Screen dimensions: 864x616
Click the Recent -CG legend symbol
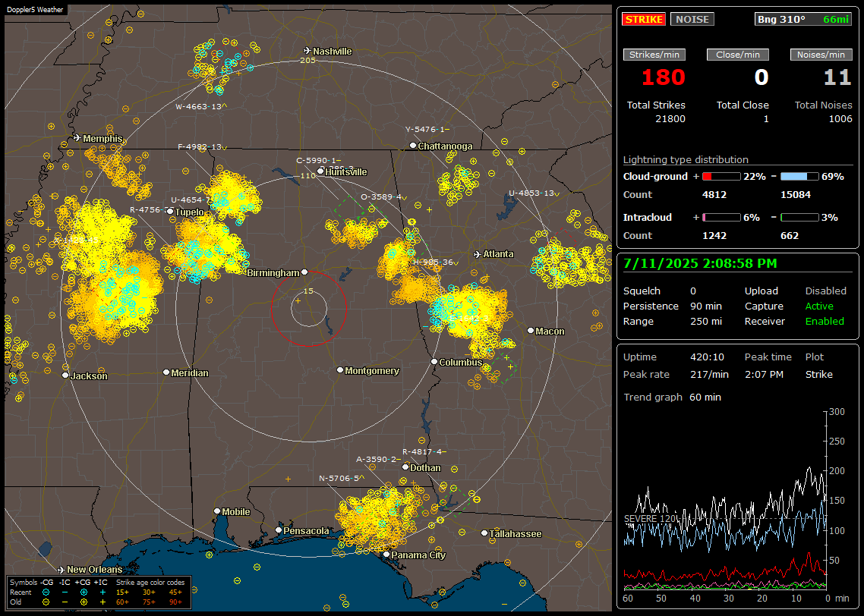tap(46, 592)
